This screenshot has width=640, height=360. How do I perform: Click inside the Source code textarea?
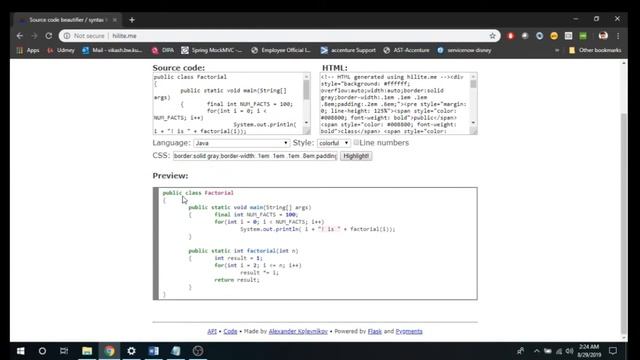click(x=228, y=104)
